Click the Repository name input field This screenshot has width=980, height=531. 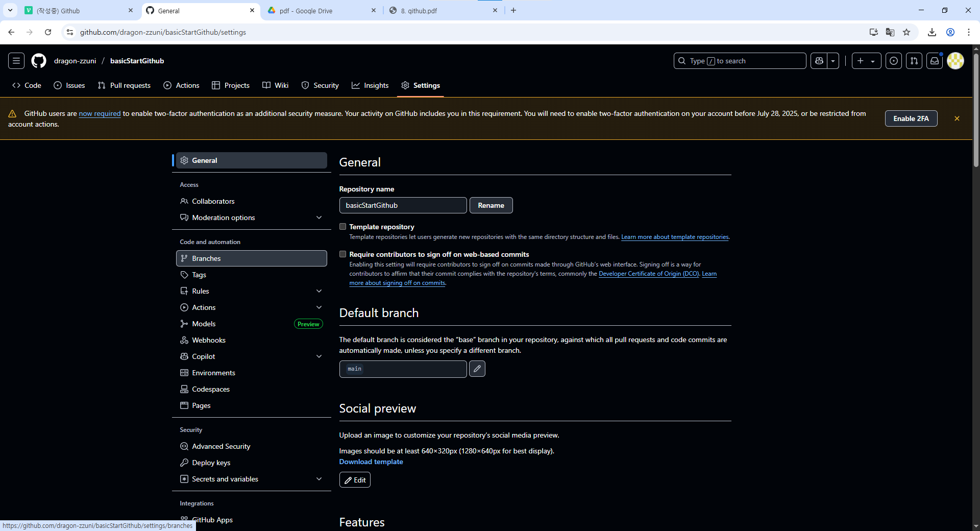coord(403,205)
